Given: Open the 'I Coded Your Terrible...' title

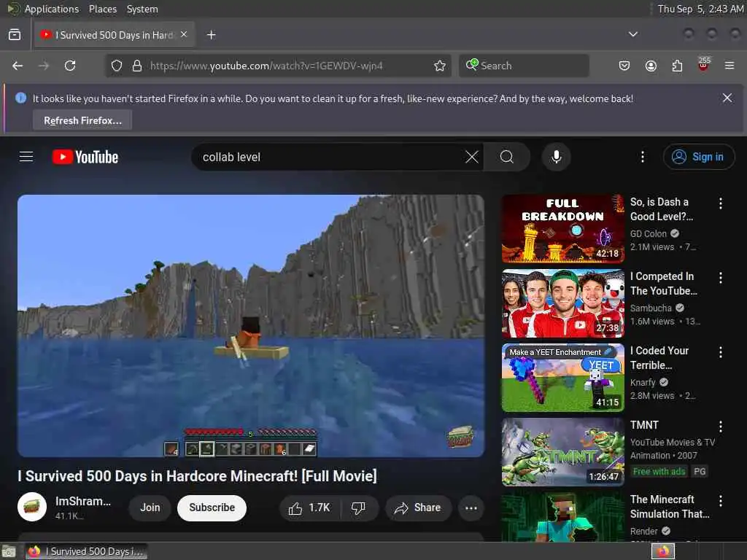Looking at the screenshot, I should (x=659, y=358).
